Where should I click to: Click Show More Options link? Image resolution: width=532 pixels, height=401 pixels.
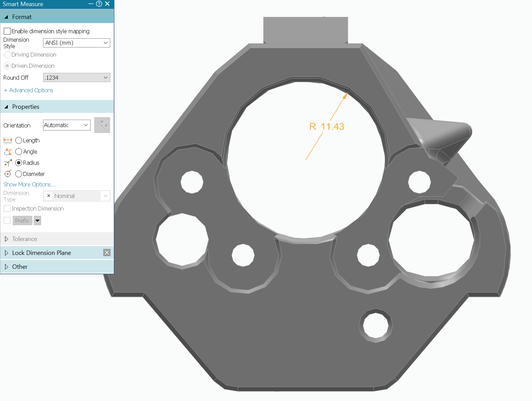(29, 184)
